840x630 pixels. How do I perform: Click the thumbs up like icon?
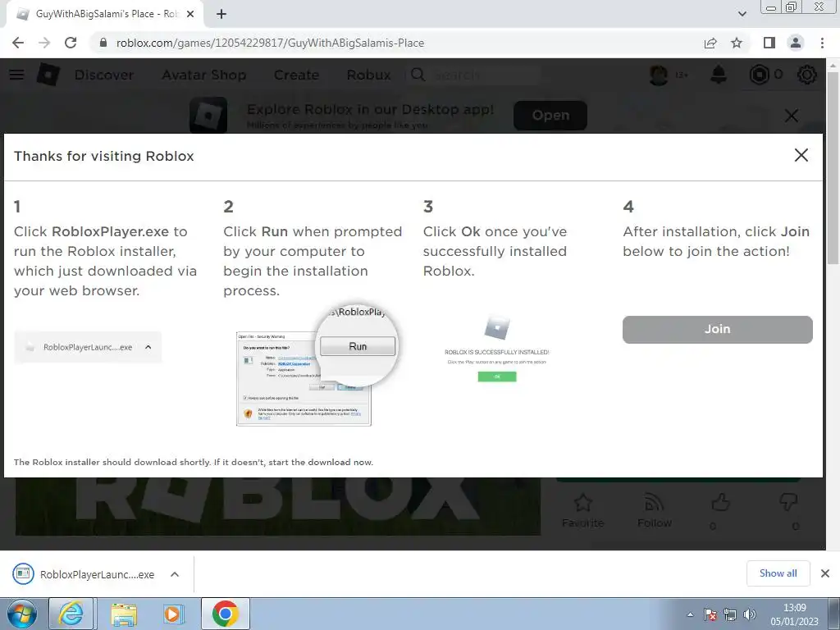[x=720, y=503]
